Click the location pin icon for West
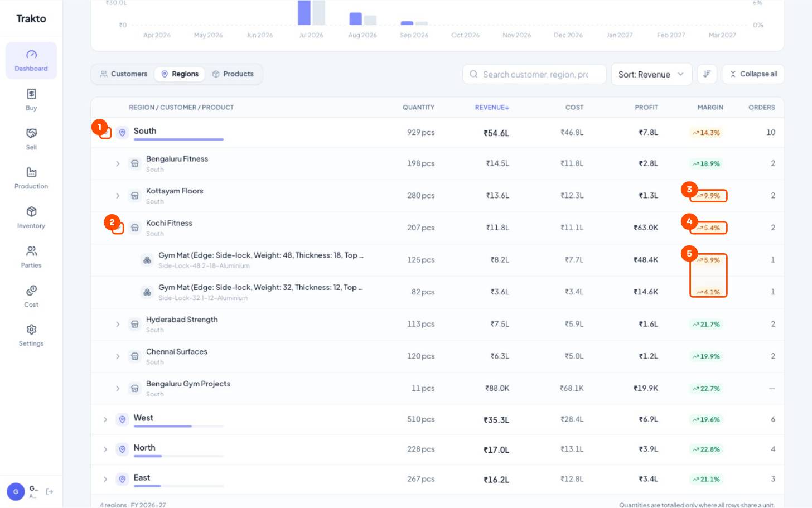 122,419
